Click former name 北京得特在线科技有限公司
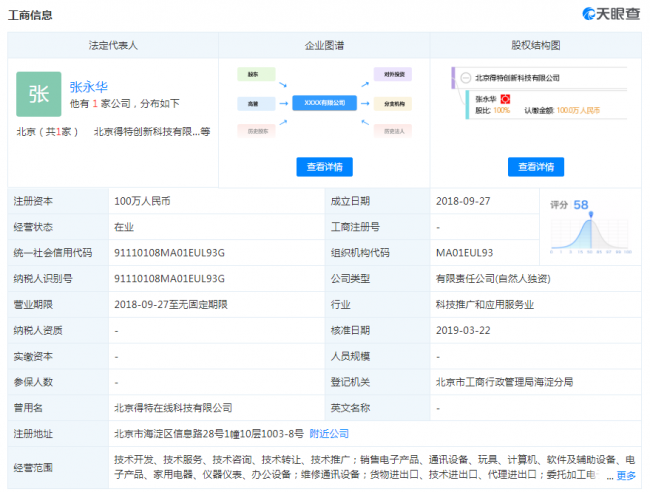The image size is (650, 492). point(173,408)
